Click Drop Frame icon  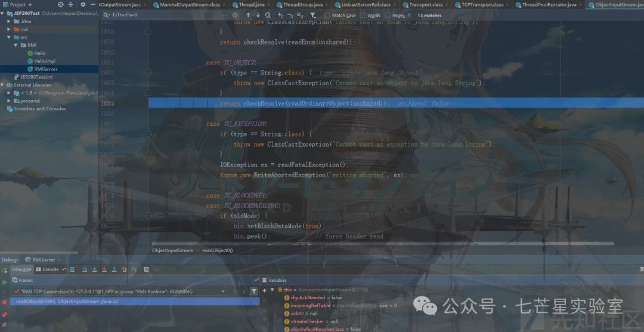123,269
